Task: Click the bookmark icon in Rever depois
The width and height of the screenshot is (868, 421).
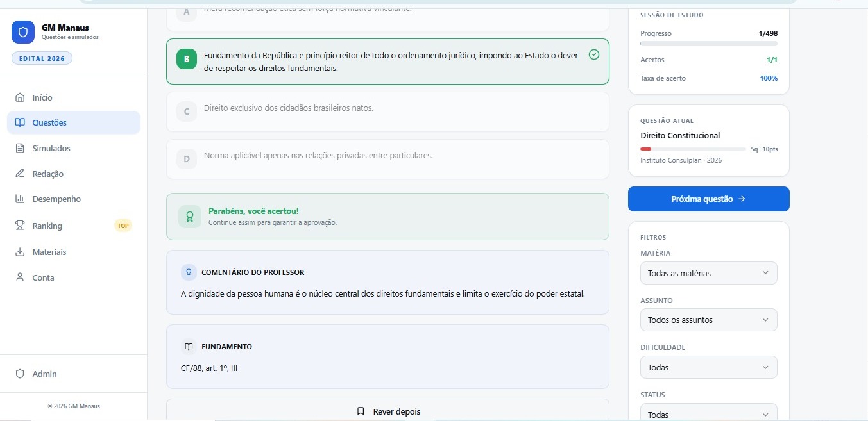Action: (361, 411)
